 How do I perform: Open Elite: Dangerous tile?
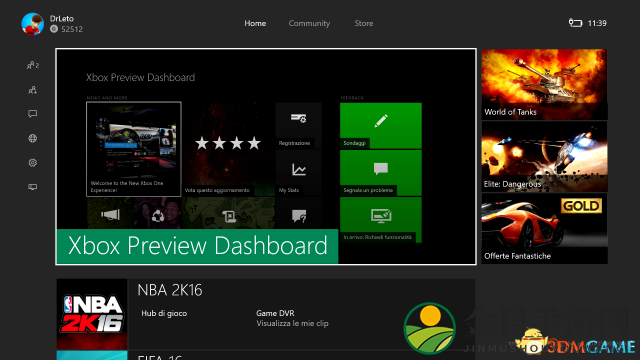pyautogui.click(x=544, y=157)
